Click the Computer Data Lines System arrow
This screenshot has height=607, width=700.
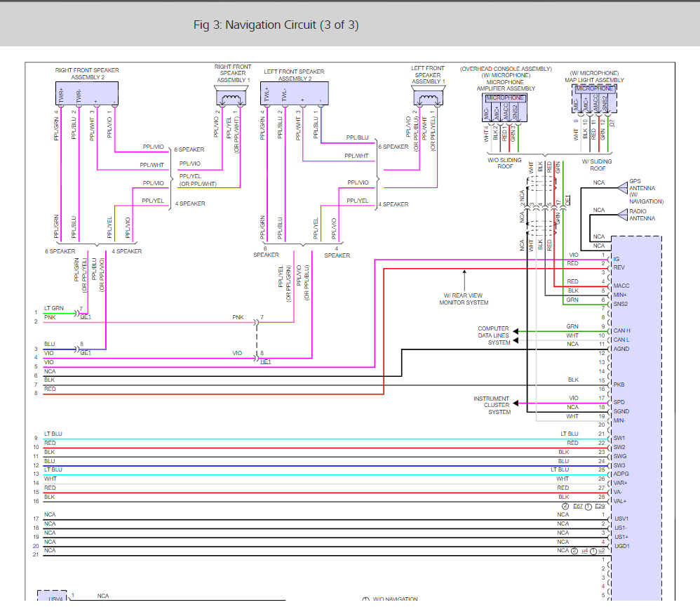click(x=516, y=331)
